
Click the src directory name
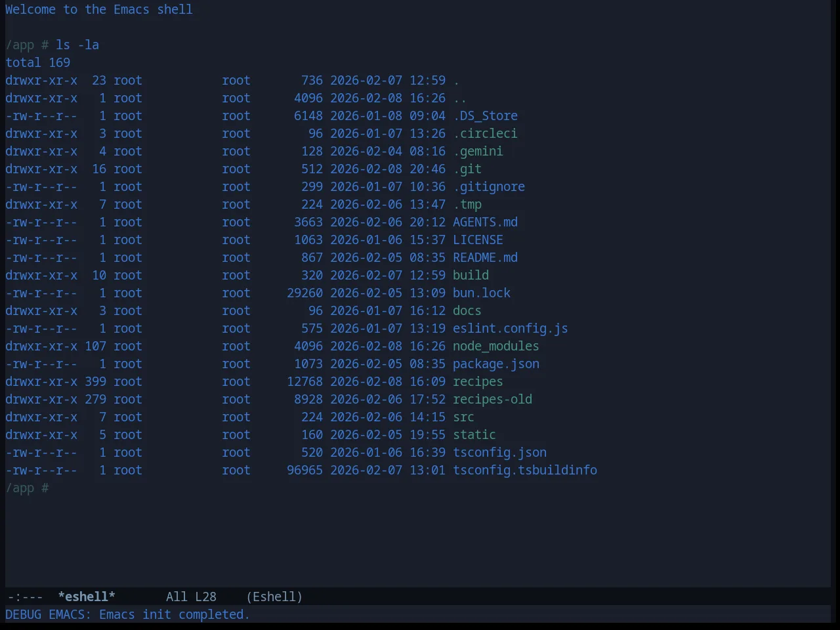pos(463,417)
